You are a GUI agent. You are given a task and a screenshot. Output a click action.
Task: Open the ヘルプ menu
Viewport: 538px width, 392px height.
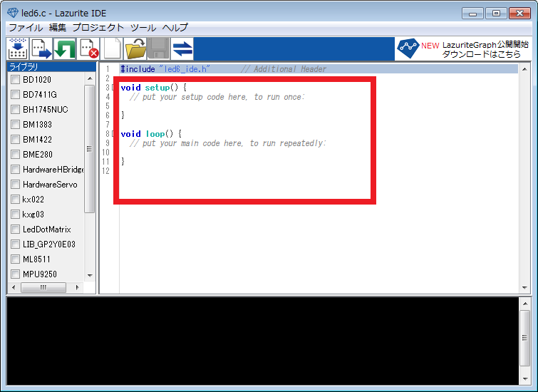pyautogui.click(x=175, y=28)
